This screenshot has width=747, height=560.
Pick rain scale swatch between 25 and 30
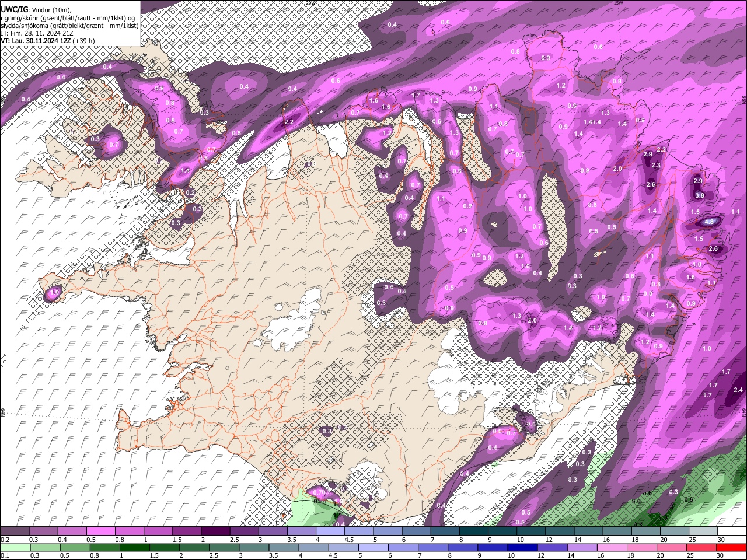coord(701,548)
